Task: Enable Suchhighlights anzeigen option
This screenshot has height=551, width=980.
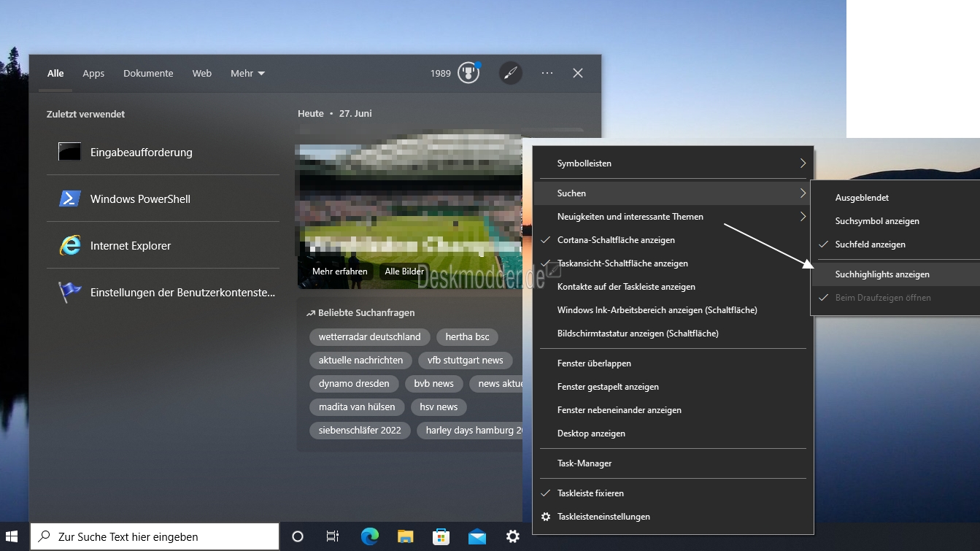Action: pos(882,274)
